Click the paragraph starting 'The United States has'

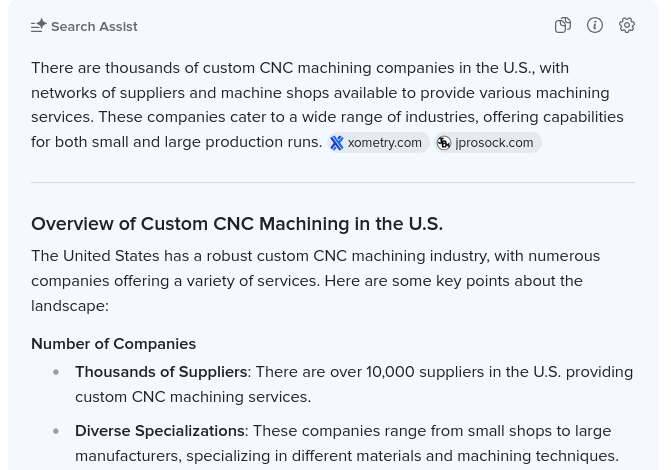pyautogui.click(x=315, y=280)
